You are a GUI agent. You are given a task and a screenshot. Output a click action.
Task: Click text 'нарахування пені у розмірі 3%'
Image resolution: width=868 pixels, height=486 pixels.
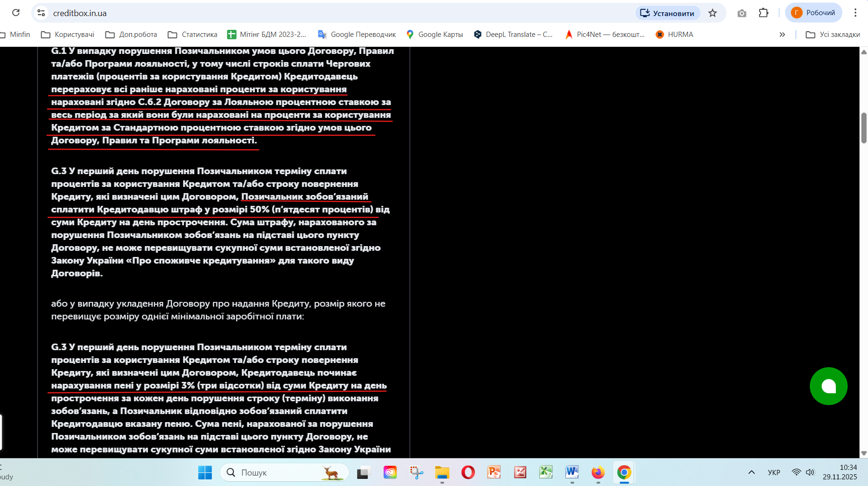click(x=123, y=385)
